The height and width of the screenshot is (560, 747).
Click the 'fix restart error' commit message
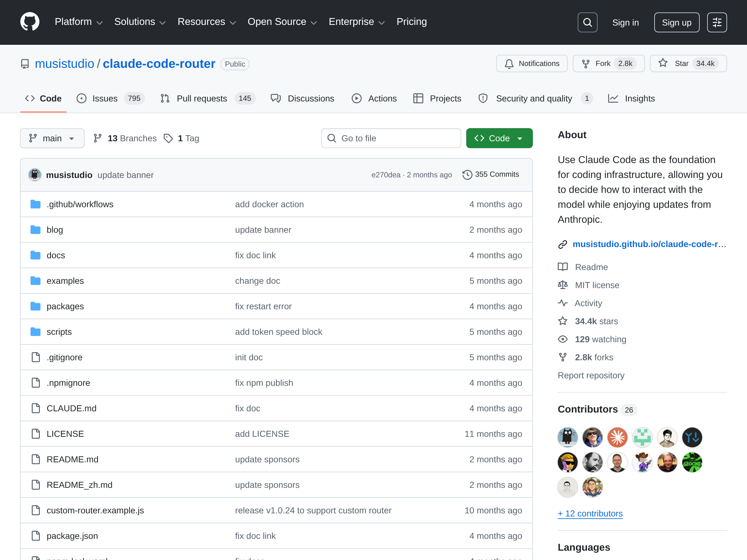[263, 306]
